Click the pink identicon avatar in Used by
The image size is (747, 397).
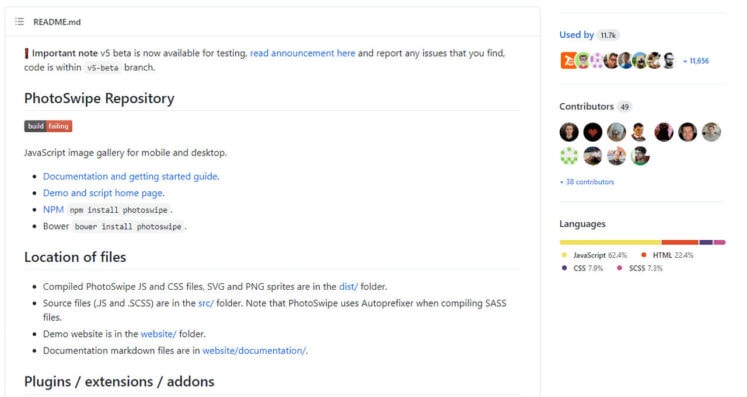coord(596,61)
